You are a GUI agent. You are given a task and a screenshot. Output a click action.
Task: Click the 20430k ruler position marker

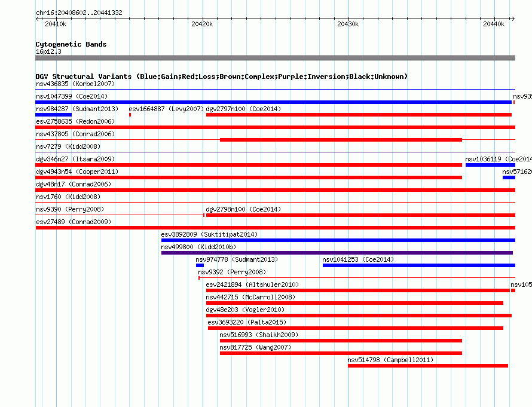pyautogui.click(x=348, y=24)
